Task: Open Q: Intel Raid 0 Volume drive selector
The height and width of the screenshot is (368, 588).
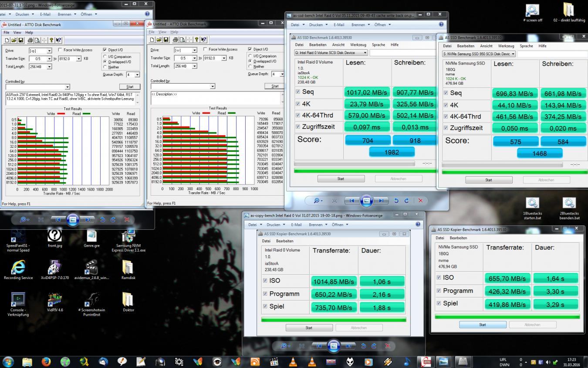Action: pyautogui.click(x=331, y=53)
